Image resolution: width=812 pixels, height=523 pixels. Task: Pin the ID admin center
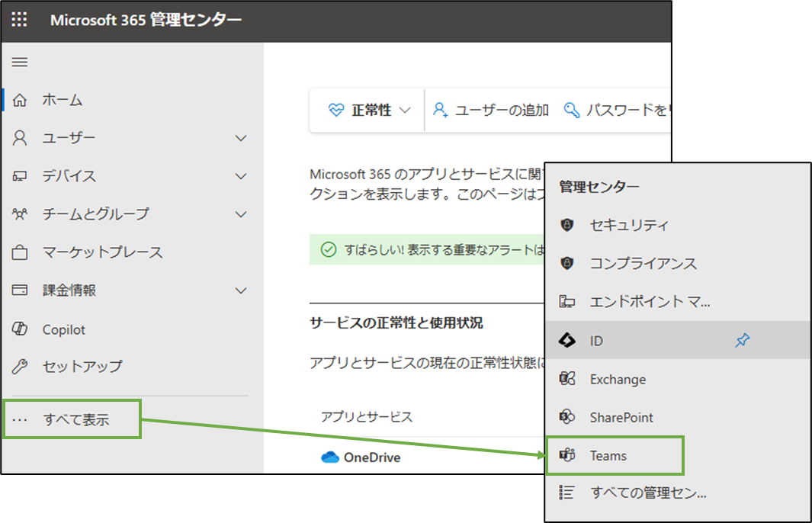(743, 340)
